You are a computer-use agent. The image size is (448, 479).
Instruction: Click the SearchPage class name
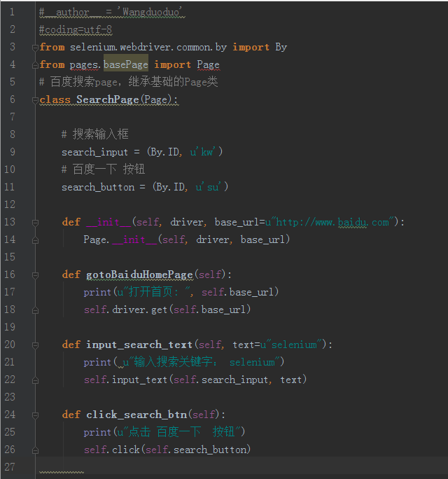click(x=108, y=99)
